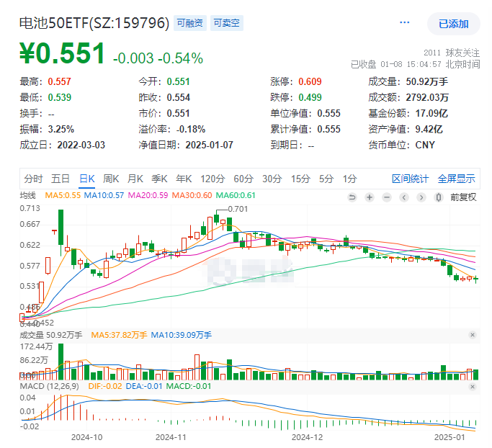This screenshot has width=492, height=448.
Task: Click the 货币单位 CNY value
Action: pyautogui.click(x=425, y=145)
